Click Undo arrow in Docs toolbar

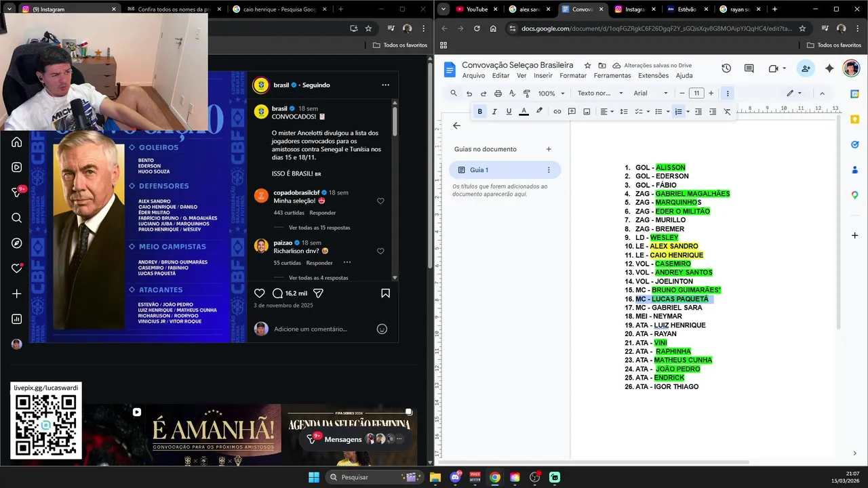click(469, 94)
